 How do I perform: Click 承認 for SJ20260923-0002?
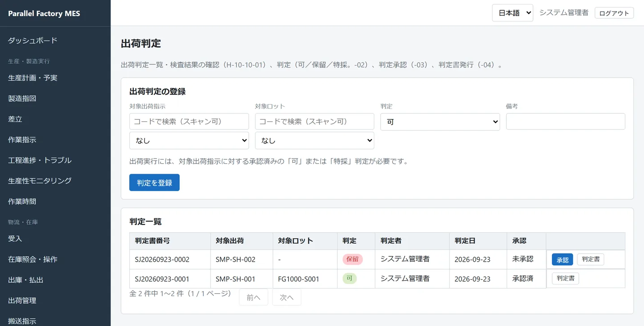coord(563,259)
